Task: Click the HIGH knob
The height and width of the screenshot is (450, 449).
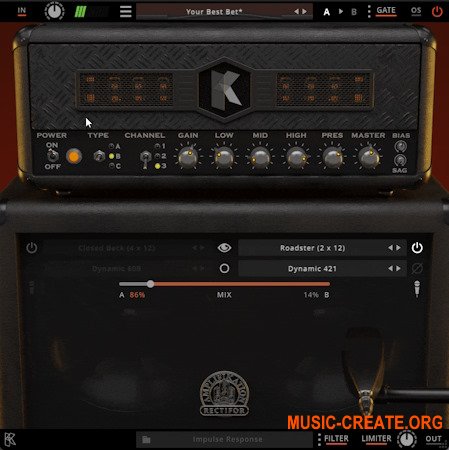Action: pyautogui.click(x=296, y=157)
